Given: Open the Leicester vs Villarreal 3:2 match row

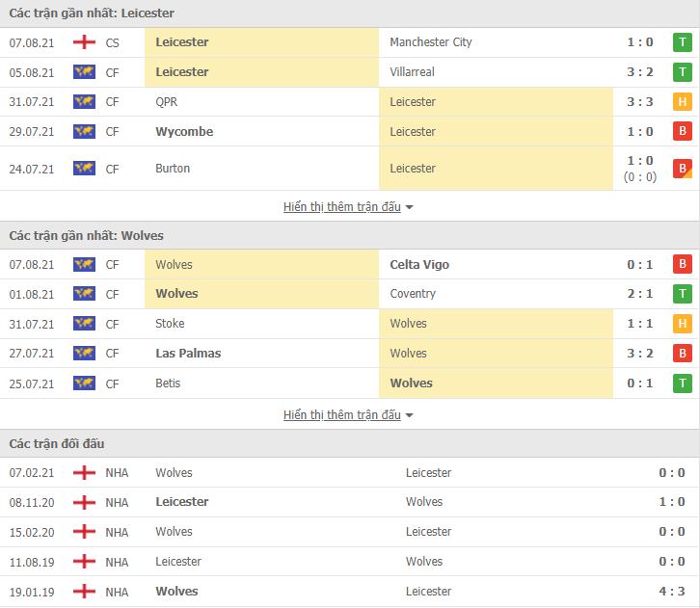Looking at the screenshot, I should (350, 72).
